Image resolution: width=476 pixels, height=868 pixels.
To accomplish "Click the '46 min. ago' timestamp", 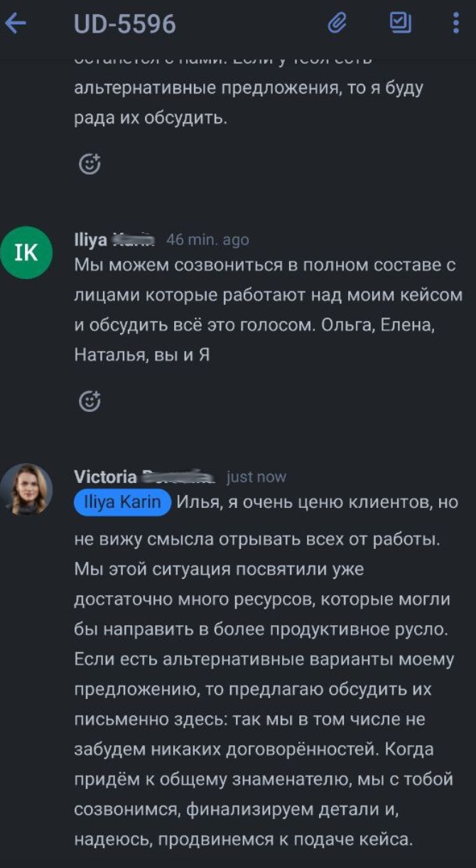I will coord(207,240).
